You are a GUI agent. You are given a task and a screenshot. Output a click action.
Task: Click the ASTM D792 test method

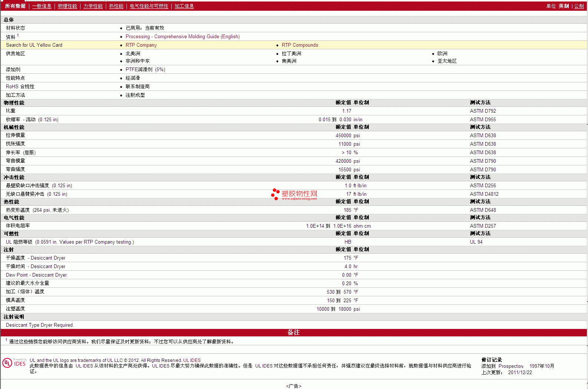483,111
